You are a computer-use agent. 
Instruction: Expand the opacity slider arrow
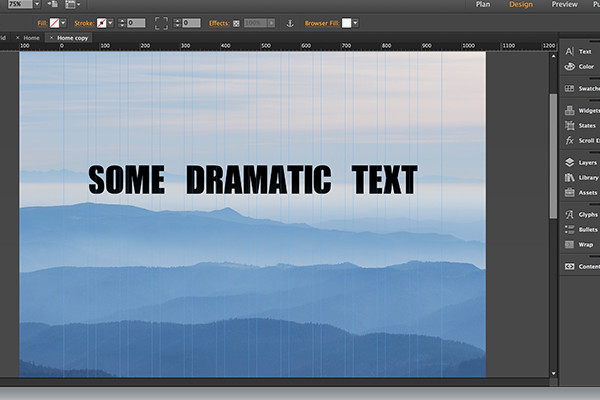[x=271, y=23]
